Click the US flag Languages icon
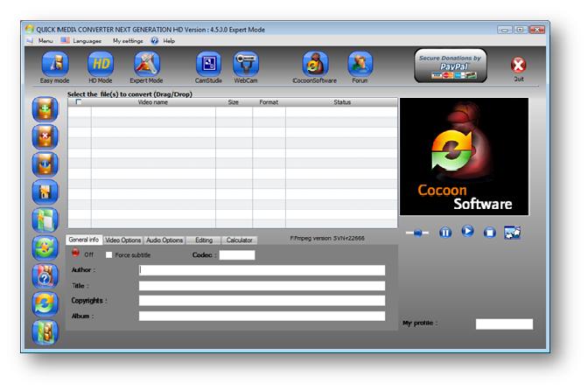Viewport: 588px width, 390px height. coord(66,40)
